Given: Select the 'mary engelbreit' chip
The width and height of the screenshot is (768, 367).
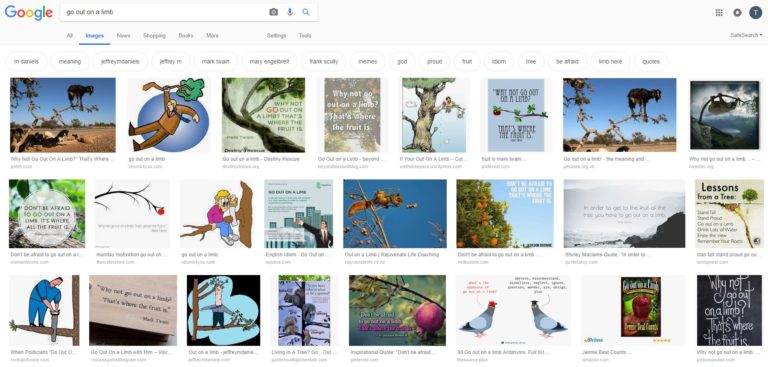Looking at the screenshot, I should click(269, 62).
